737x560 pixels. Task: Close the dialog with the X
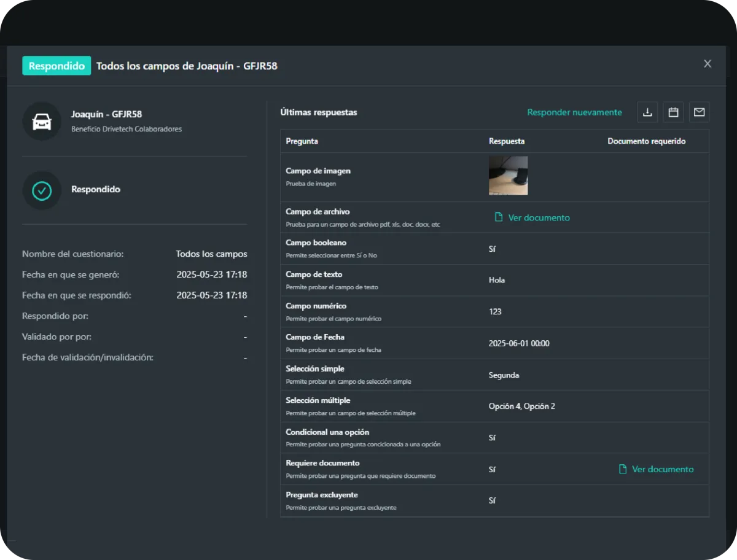pyautogui.click(x=708, y=64)
